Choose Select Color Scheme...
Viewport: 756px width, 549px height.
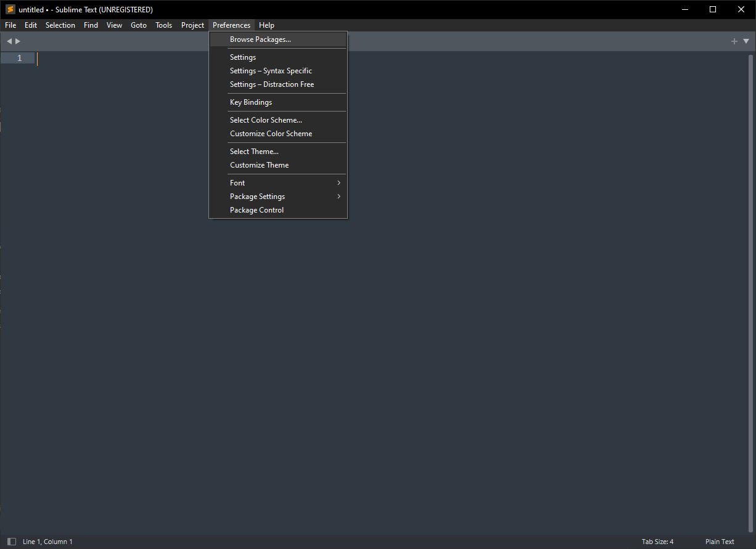278,120
